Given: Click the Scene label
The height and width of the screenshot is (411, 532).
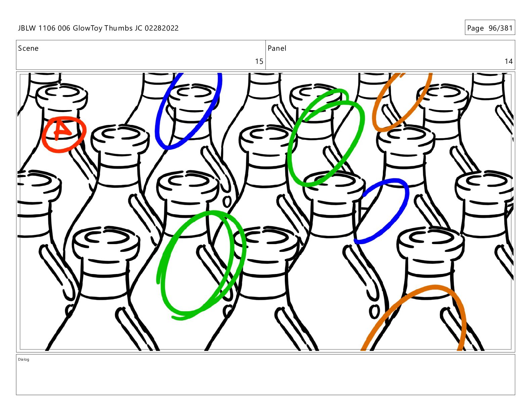Looking at the screenshot, I should [x=28, y=48].
